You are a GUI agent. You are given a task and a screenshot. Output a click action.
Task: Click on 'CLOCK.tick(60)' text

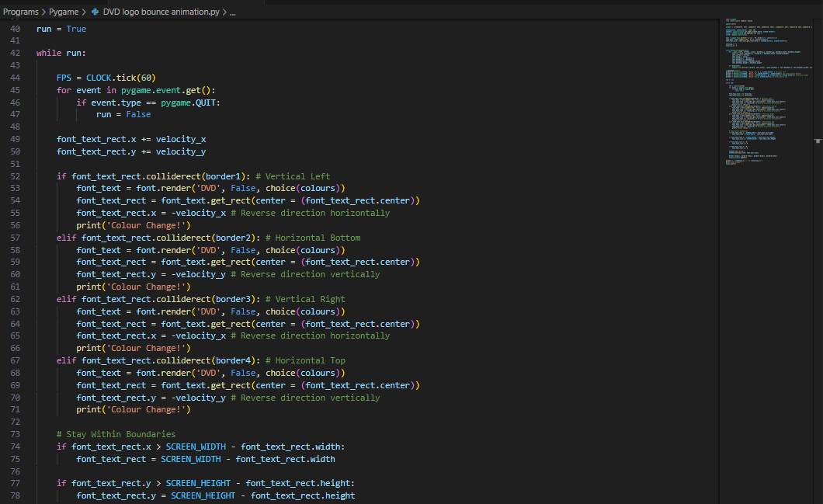pyautogui.click(x=120, y=78)
